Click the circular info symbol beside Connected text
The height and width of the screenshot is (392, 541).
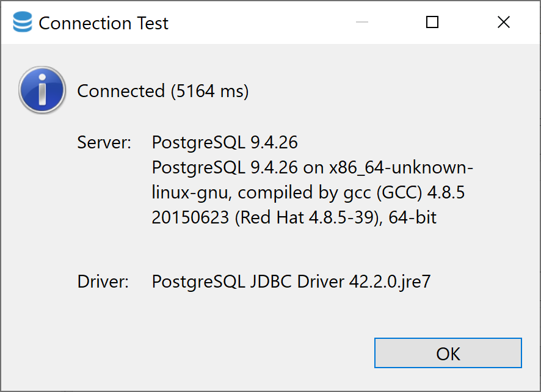point(41,89)
